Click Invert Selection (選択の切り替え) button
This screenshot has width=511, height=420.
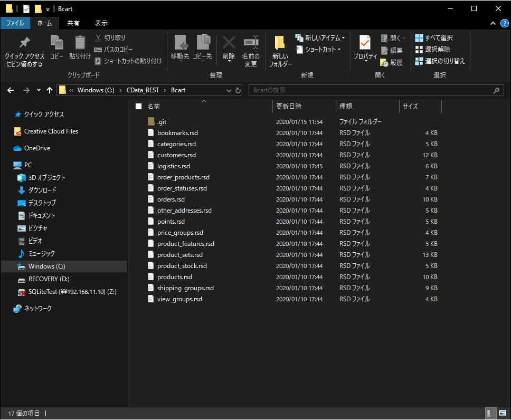[439, 61]
